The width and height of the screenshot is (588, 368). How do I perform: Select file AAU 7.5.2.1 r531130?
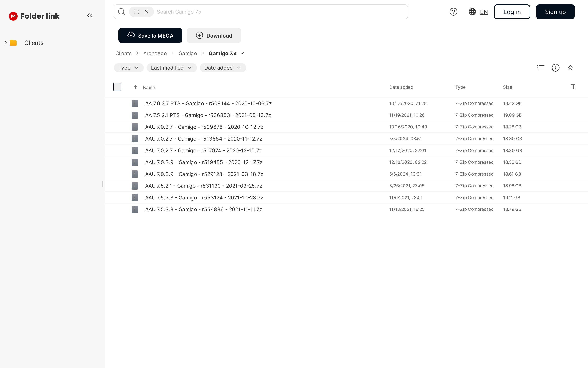coord(347,186)
